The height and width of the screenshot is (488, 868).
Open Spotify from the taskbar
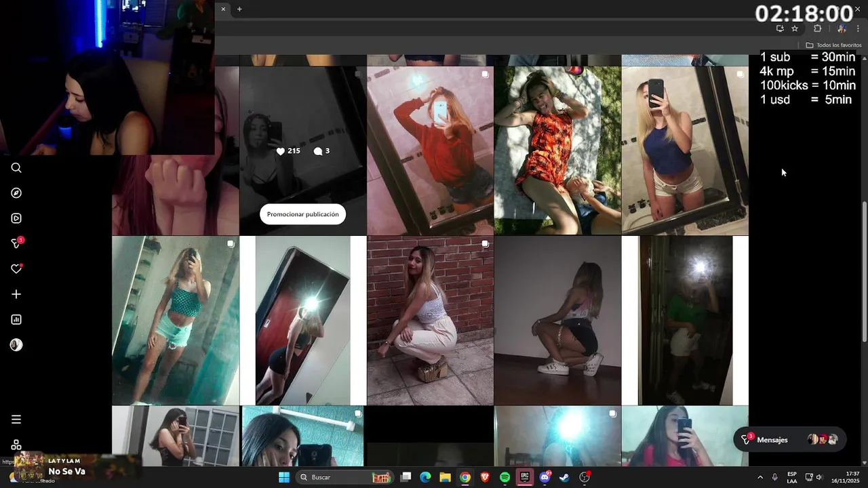point(505,477)
